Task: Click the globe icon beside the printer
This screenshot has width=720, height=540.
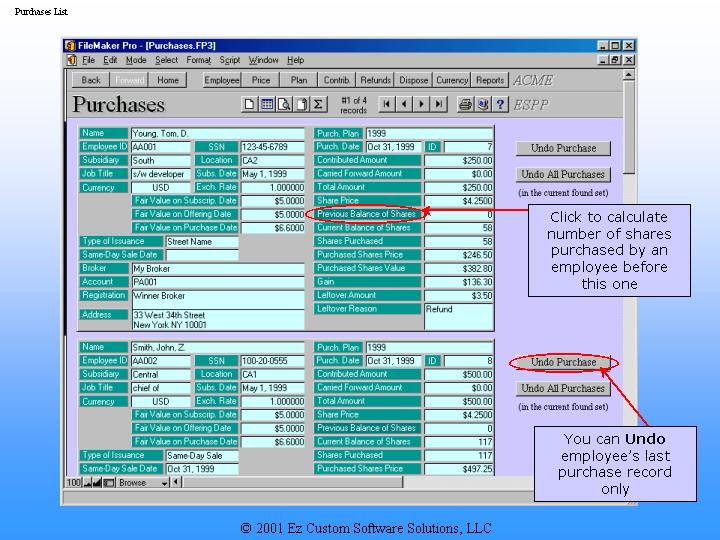Action: pos(483,104)
